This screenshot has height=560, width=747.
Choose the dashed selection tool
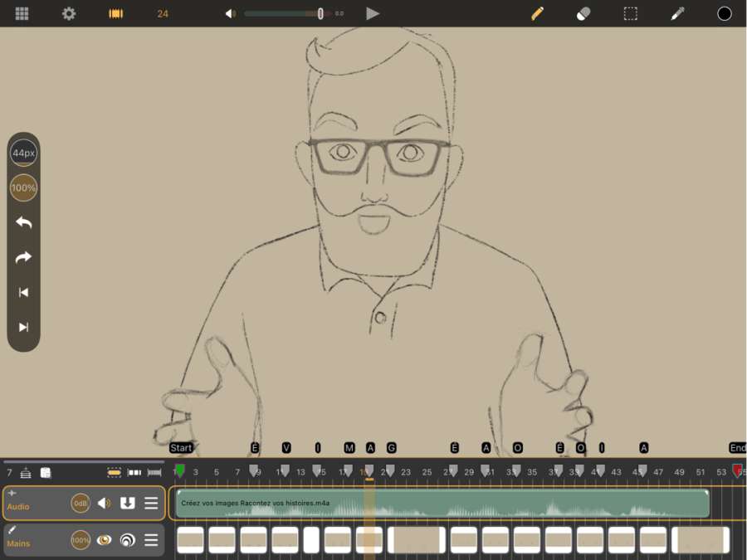click(x=631, y=13)
